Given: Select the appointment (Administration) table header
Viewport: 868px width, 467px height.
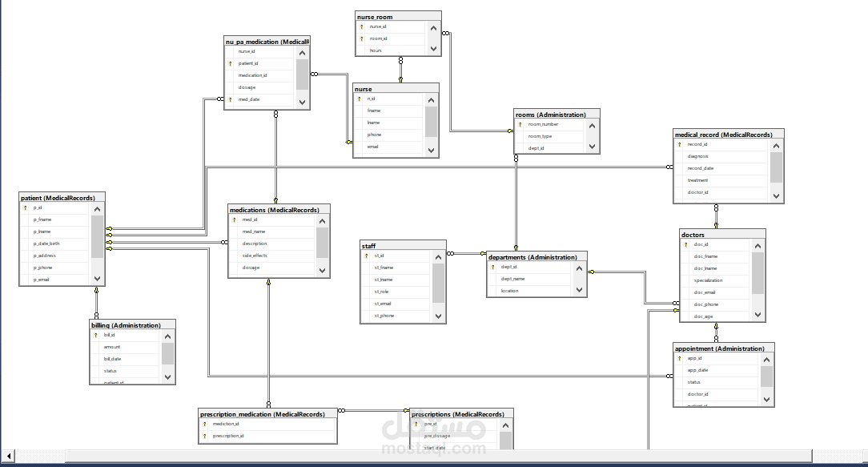Looking at the screenshot, I should (x=724, y=348).
